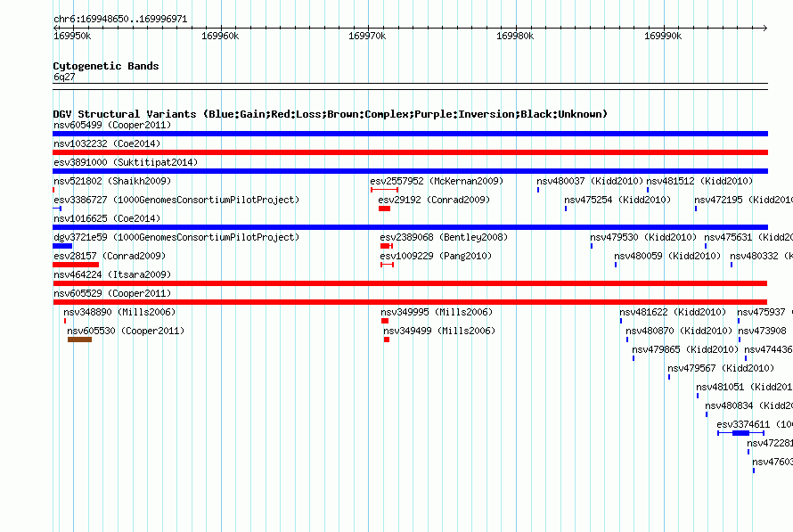Click the 169950k ruler mark
The height and width of the screenshot is (532, 793).
(x=72, y=36)
